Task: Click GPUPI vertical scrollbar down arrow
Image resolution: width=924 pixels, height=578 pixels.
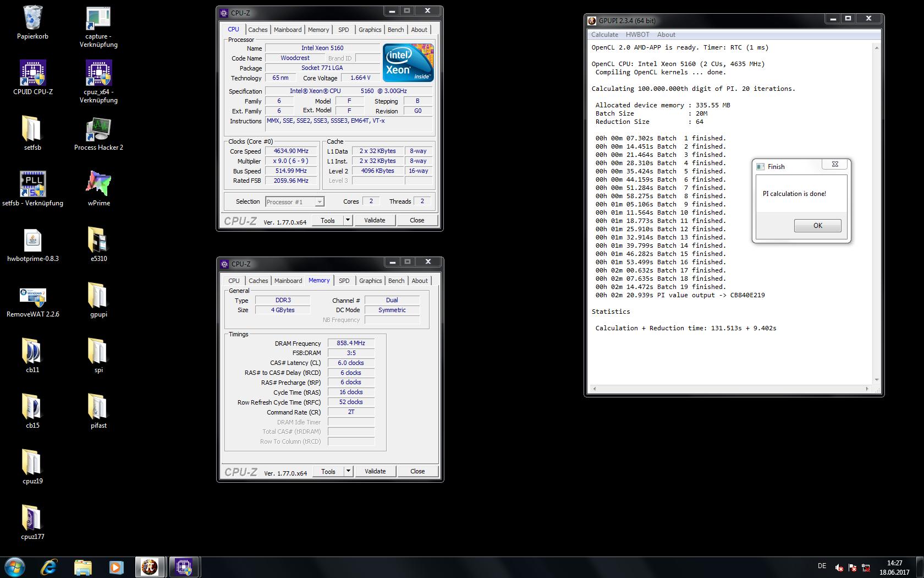Action: [877, 379]
